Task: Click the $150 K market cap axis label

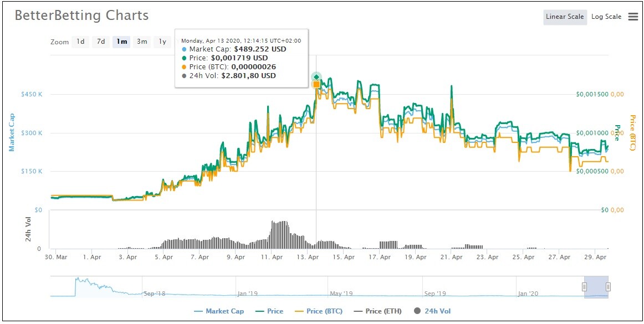Action: click(32, 171)
